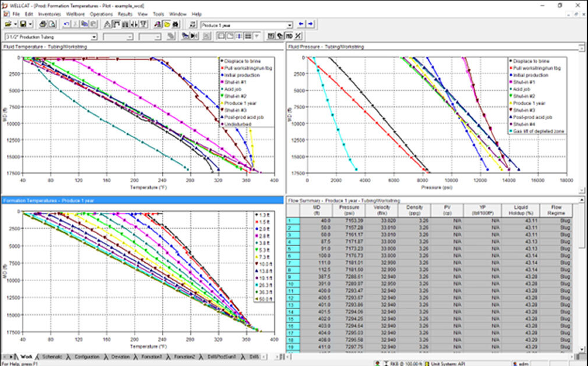Select the MultiString module icon

pyautogui.click(x=143, y=24)
